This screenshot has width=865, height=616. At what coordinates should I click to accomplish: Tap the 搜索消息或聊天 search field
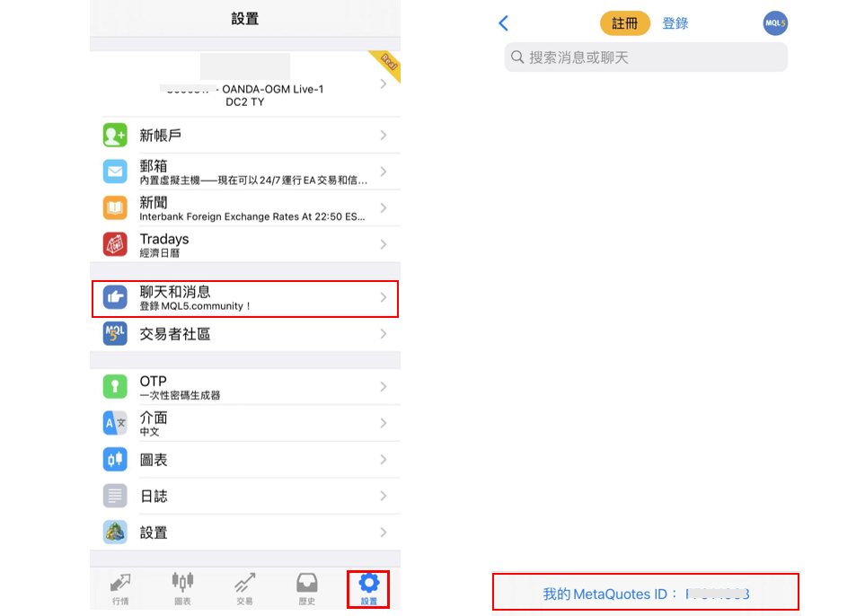tap(645, 57)
